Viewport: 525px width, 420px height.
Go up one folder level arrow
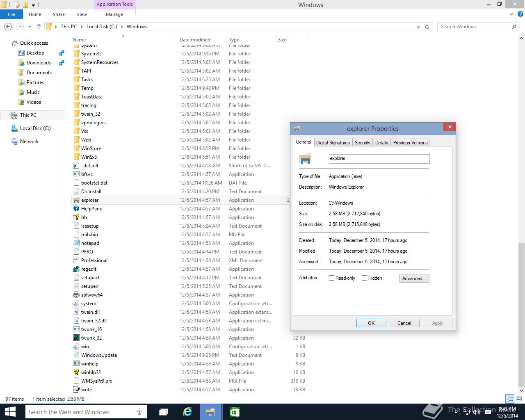coord(39,27)
